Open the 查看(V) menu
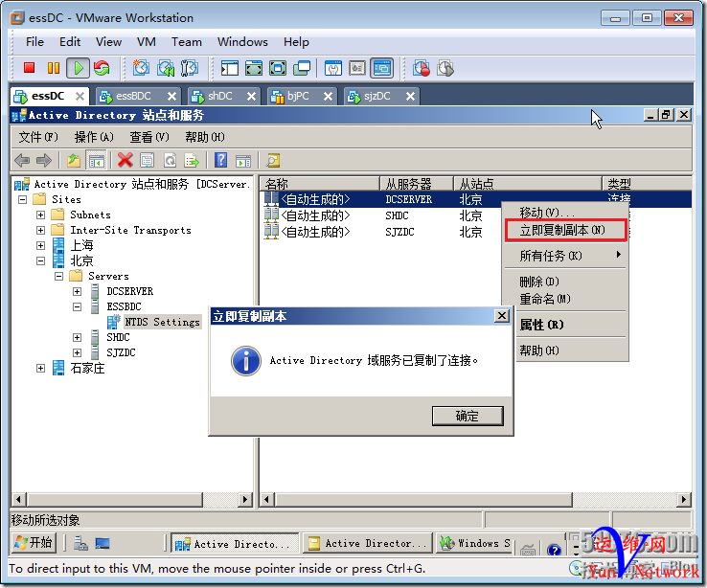The image size is (707, 588). coord(149,137)
